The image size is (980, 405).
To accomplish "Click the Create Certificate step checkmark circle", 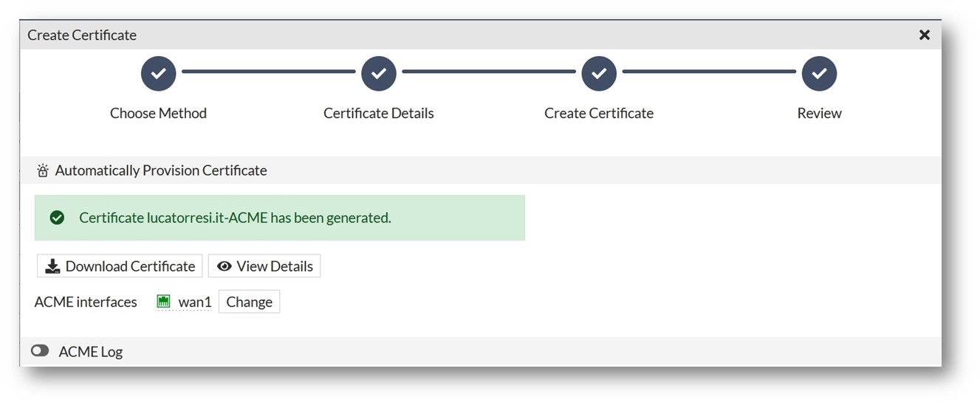I will click(599, 74).
